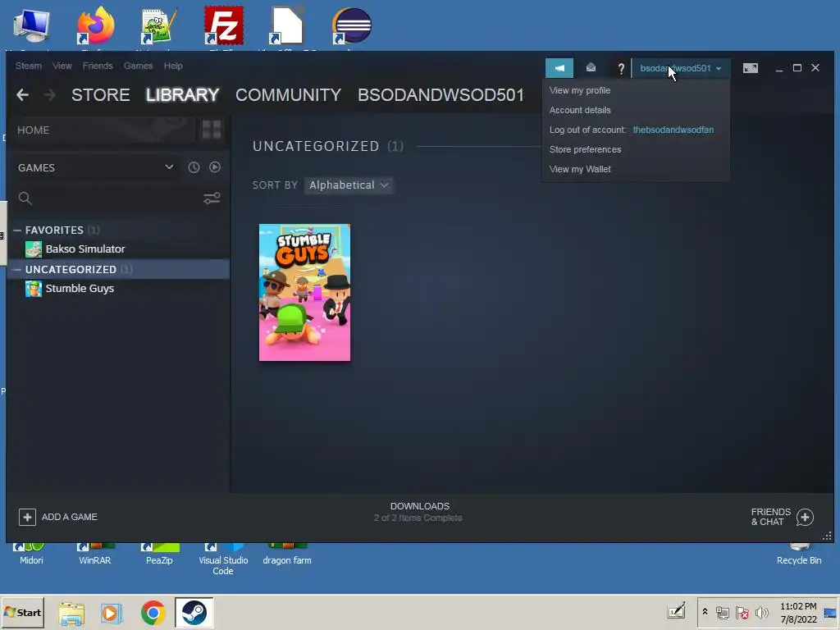
Task: Open the View menu
Action: [62, 66]
